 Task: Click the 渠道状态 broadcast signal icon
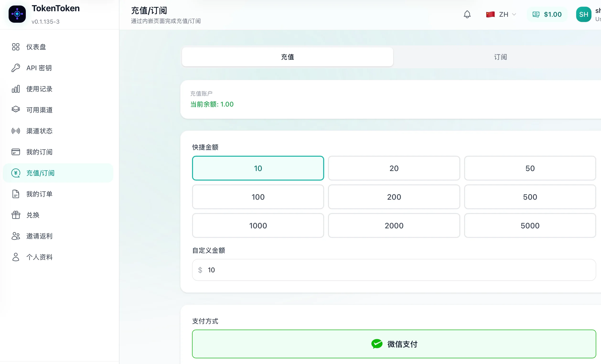pos(16,131)
